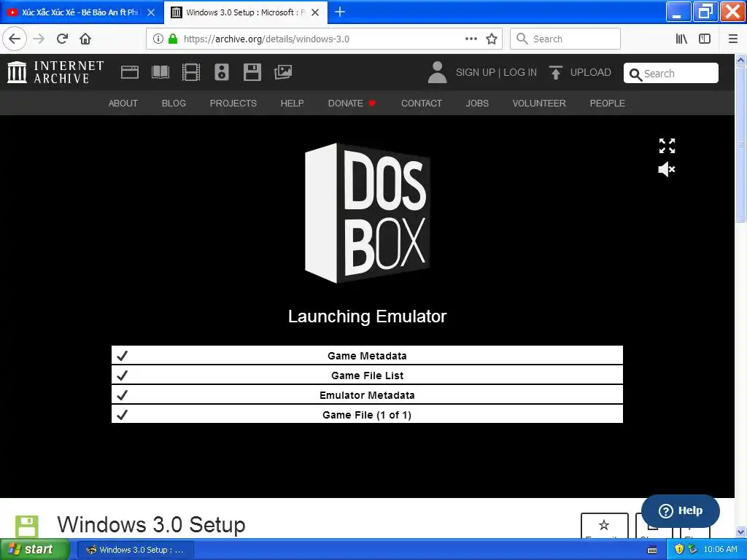Focus the Internet Archive search field
This screenshot has width=747, height=560.
click(x=671, y=74)
